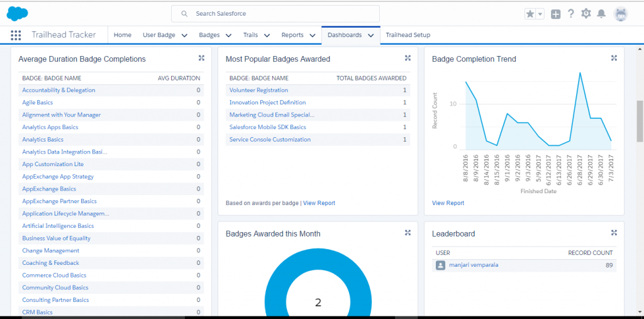Click the page vertical scrollbar thumb

pyautogui.click(x=640, y=121)
